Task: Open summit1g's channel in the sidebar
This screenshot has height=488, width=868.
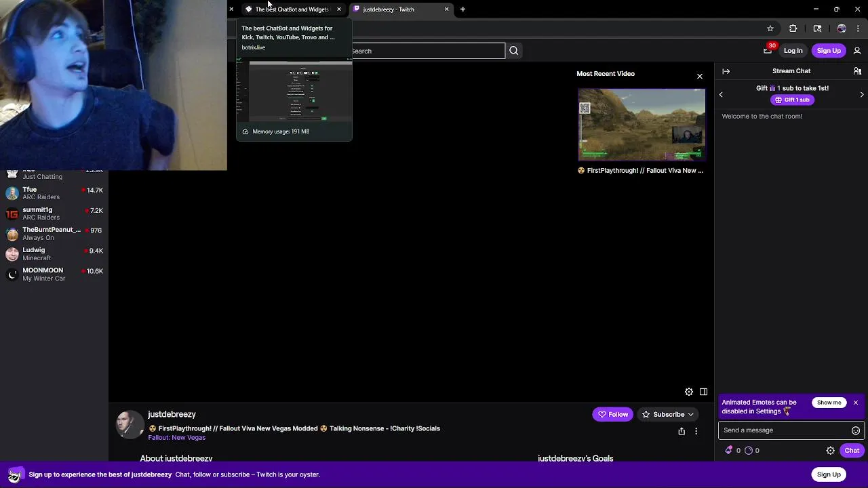Action: point(54,213)
